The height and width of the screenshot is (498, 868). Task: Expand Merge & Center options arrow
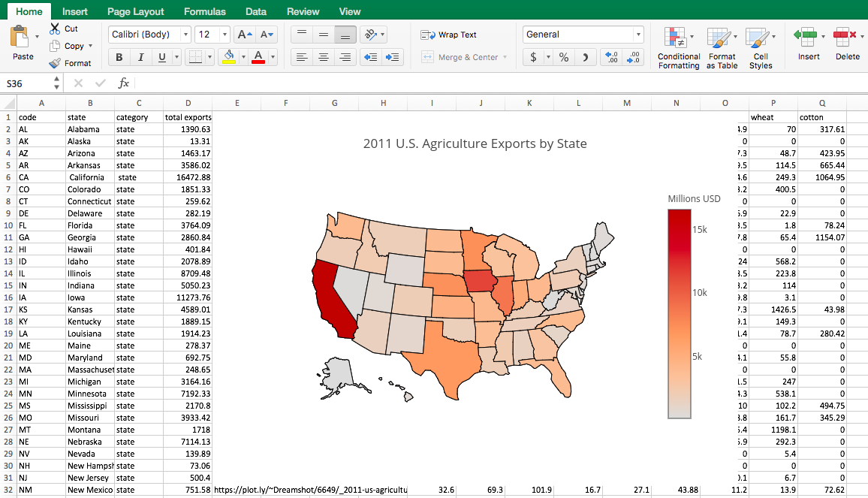pos(505,57)
